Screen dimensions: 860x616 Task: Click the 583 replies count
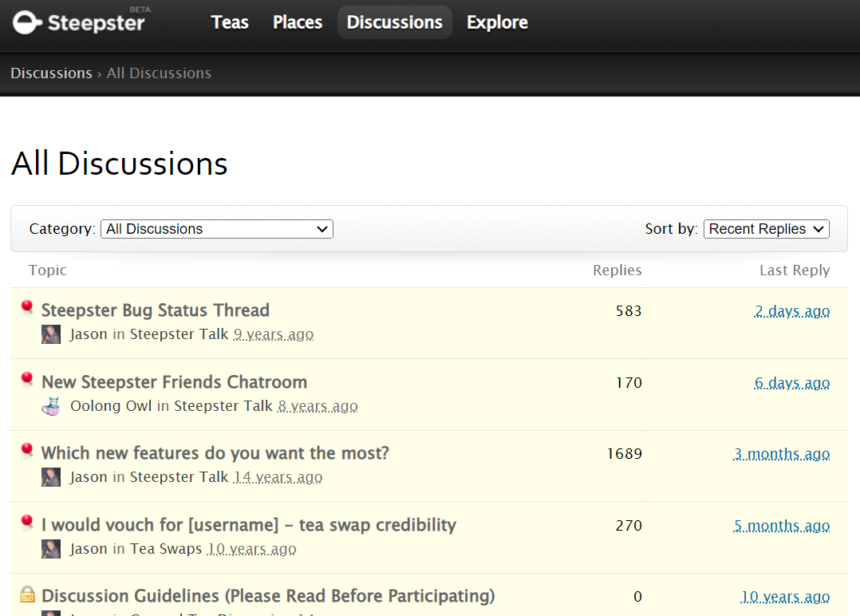tap(629, 311)
